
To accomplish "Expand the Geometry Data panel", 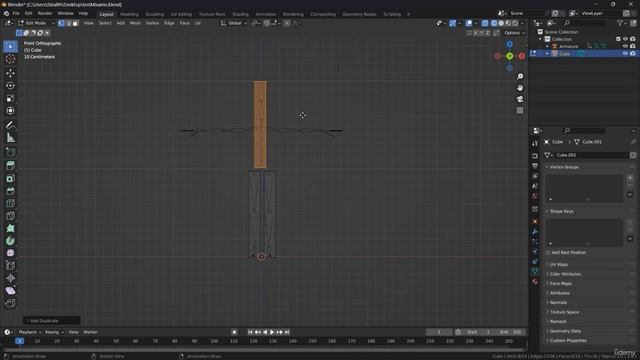I will tap(565, 331).
